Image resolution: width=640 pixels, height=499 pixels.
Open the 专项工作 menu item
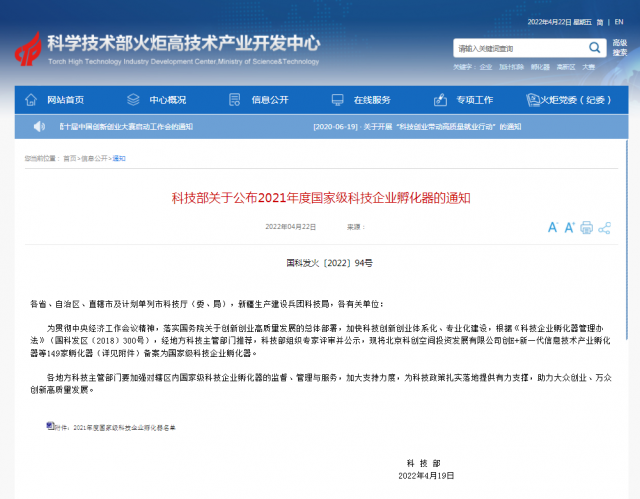coord(475,100)
